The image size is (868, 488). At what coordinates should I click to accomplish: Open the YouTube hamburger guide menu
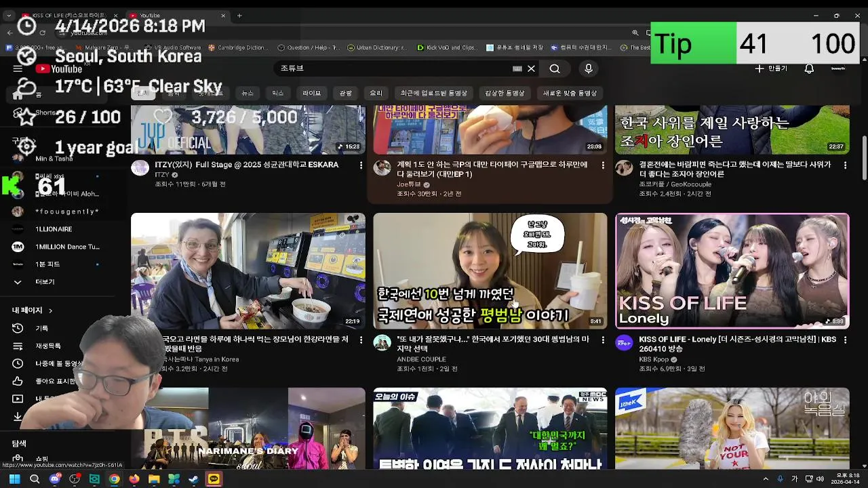[x=18, y=68]
